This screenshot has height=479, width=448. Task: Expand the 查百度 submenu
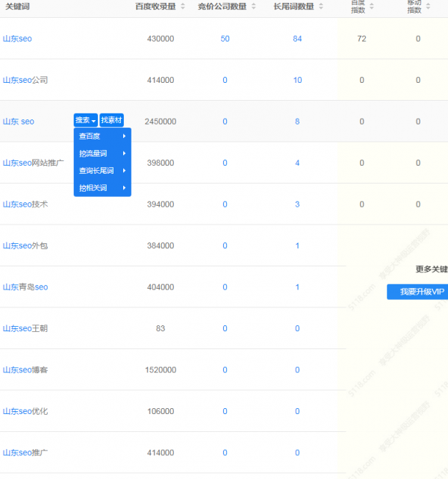tap(102, 137)
